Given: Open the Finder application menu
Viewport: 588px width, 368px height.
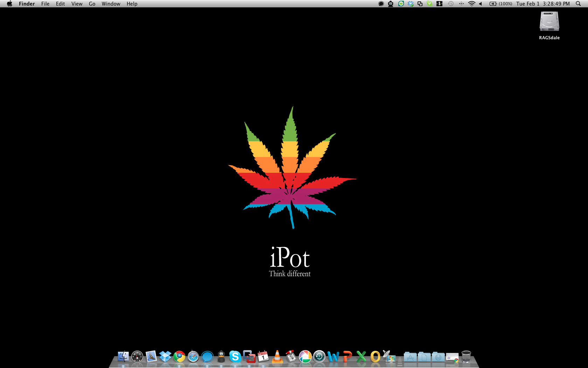Looking at the screenshot, I should click(x=27, y=4).
